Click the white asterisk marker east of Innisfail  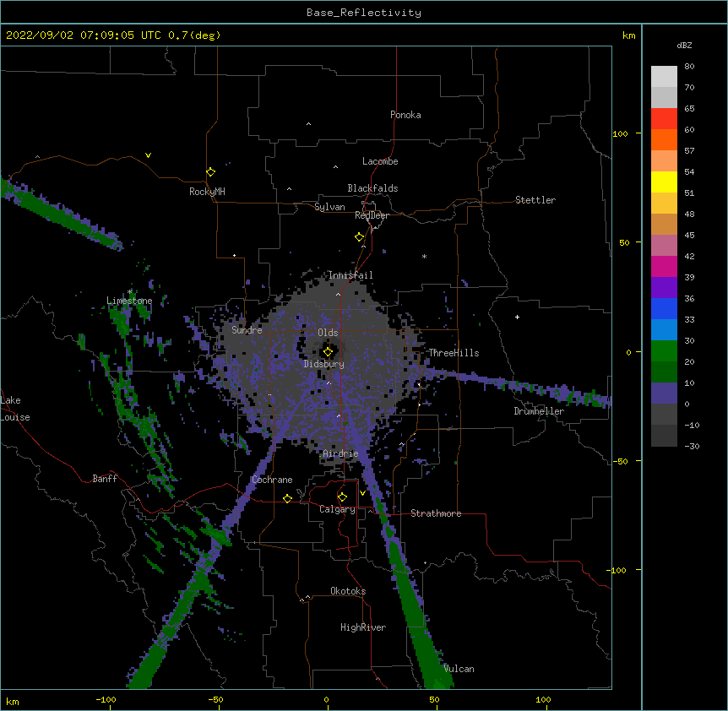(x=424, y=256)
